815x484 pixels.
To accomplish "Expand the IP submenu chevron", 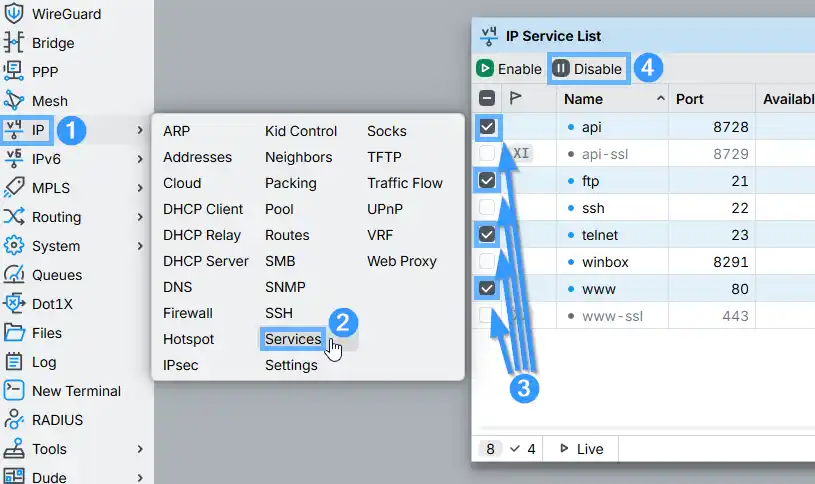I will [140, 130].
